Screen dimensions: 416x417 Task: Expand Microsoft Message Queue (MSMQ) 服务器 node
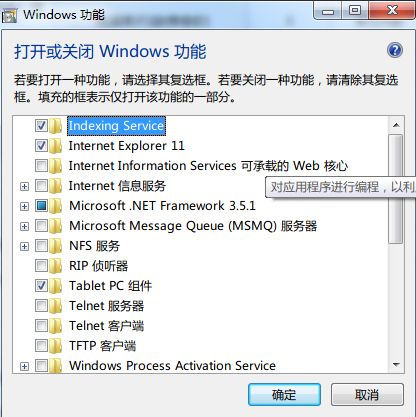(x=24, y=226)
